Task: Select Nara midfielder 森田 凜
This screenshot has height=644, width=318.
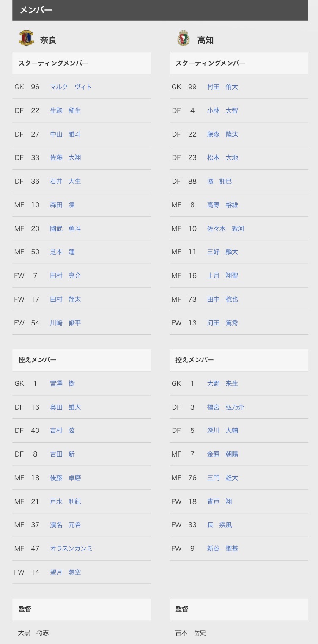Action: click(62, 205)
